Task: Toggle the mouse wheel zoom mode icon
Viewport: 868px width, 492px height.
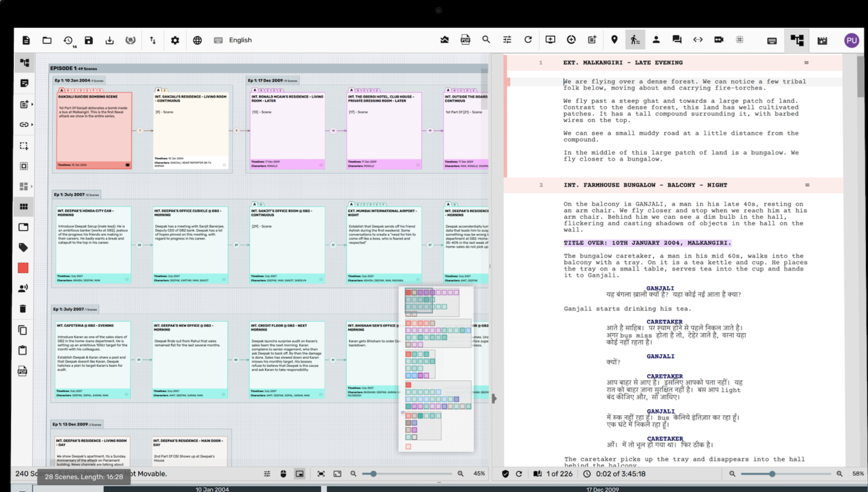Action: coord(283,474)
